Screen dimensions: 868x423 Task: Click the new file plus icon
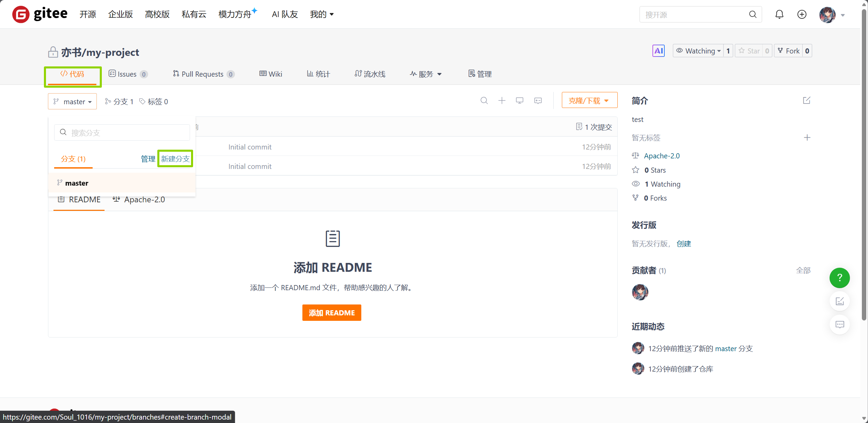point(502,100)
